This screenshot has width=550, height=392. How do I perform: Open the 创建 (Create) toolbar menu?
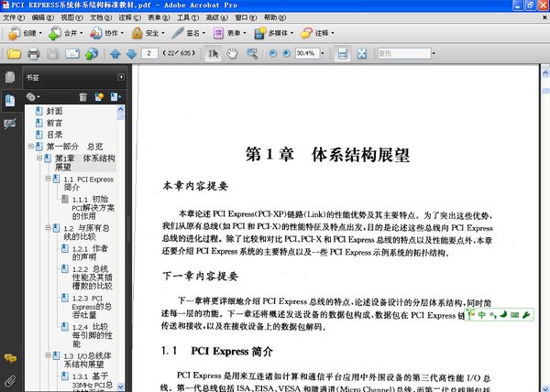[x=25, y=33]
